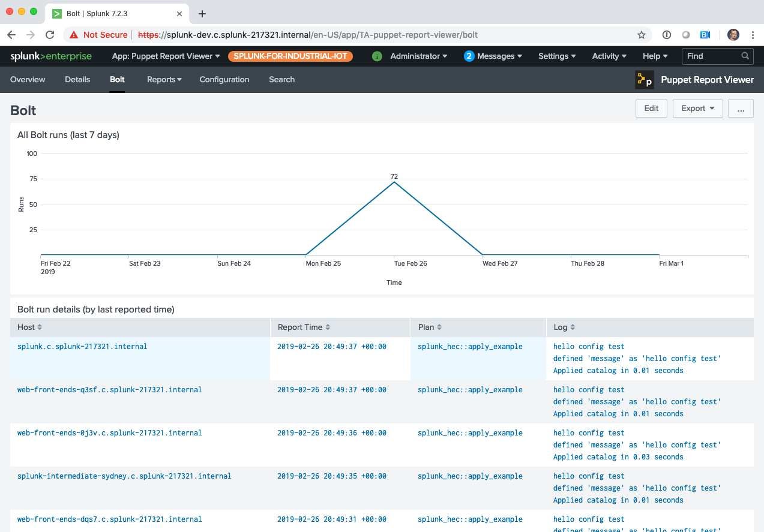Click the Puppet Report Viewer title text
The height and width of the screenshot is (532, 764).
point(707,79)
